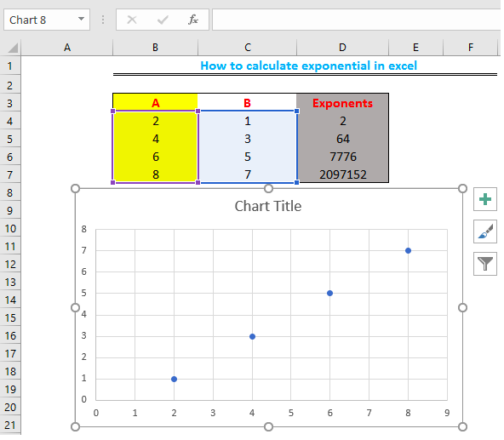Click the Insert Function fx icon

pos(193,20)
